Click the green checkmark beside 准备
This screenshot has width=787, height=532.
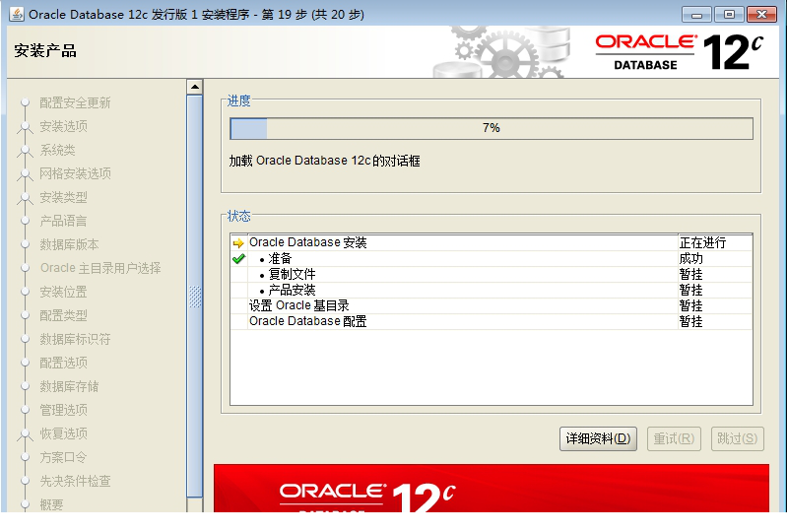[238, 259]
